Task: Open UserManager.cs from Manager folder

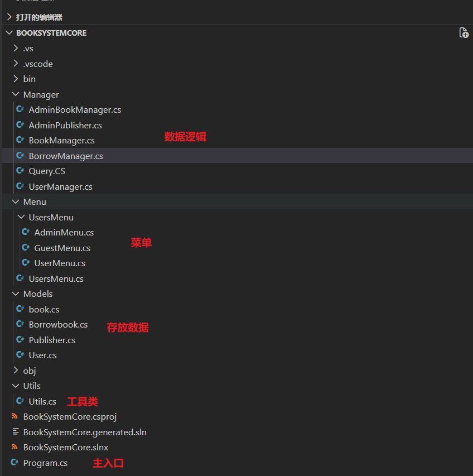Action: pos(60,187)
